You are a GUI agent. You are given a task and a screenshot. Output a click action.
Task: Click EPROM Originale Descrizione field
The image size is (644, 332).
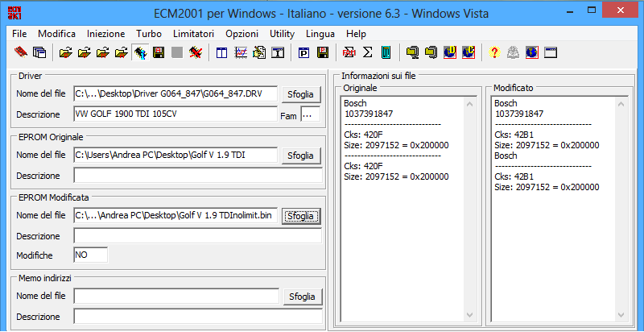point(198,176)
